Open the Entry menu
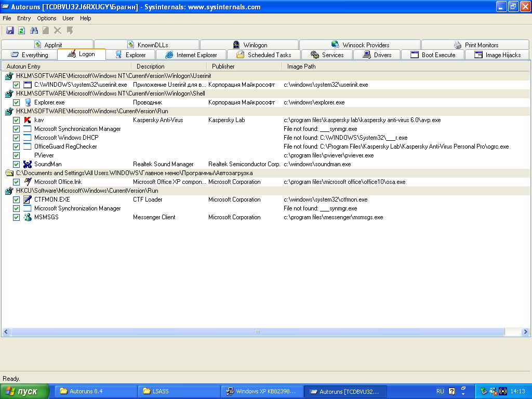532x399 pixels. click(24, 18)
